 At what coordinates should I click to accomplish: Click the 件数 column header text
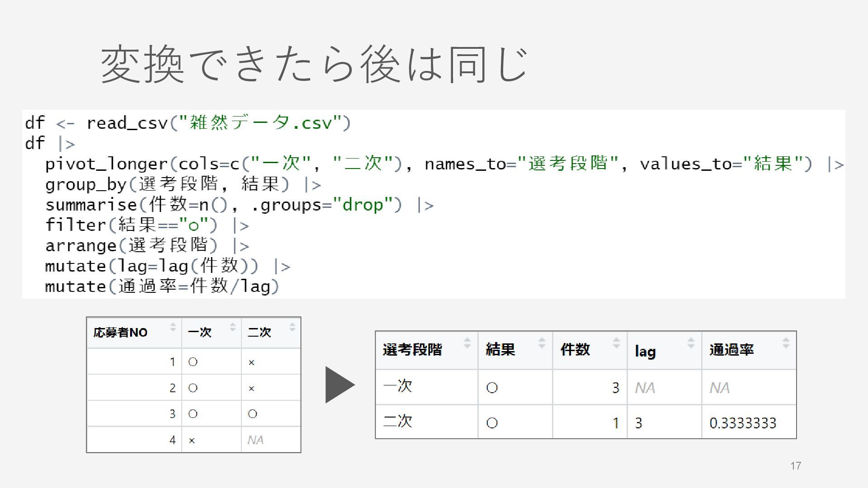coord(575,349)
